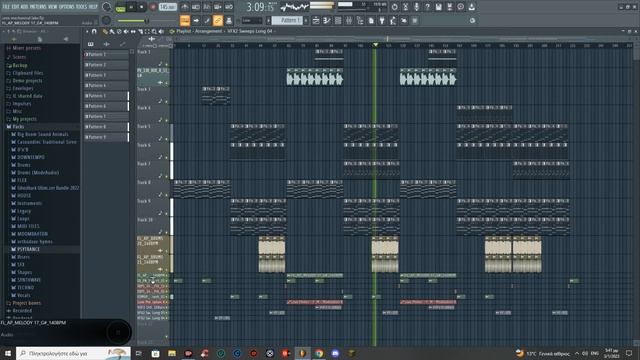Viewport: 640px width, 360px height.
Task: Mute Track 7 using its green dot
Action: coord(166,176)
